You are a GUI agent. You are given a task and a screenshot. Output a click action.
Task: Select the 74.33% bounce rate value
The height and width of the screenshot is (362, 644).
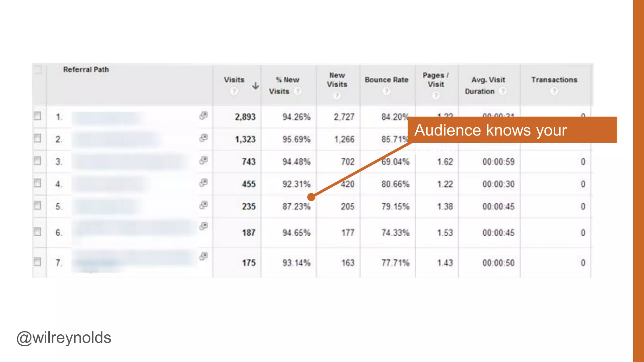(x=395, y=233)
